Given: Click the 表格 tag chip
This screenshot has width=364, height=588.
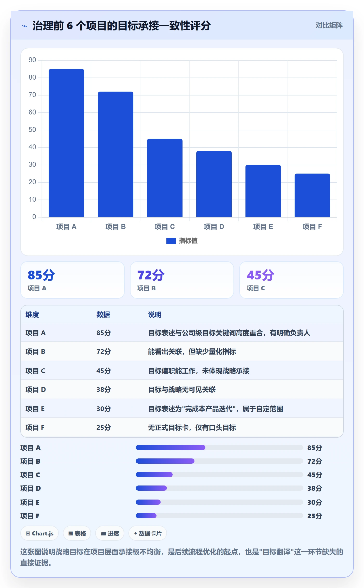Looking at the screenshot, I should [x=77, y=533].
